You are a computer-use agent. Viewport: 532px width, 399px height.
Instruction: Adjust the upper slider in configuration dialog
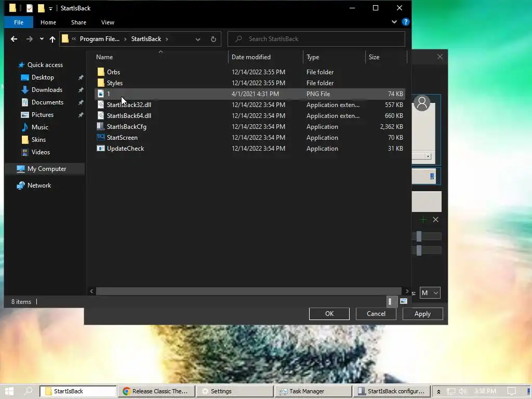click(419, 236)
